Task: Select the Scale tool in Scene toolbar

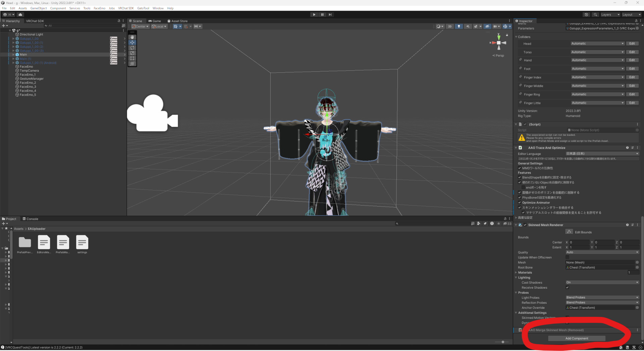Action: 132,53
